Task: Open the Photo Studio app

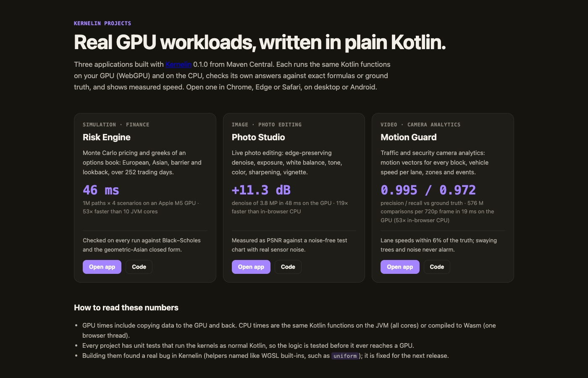Action: [x=251, y=267]
